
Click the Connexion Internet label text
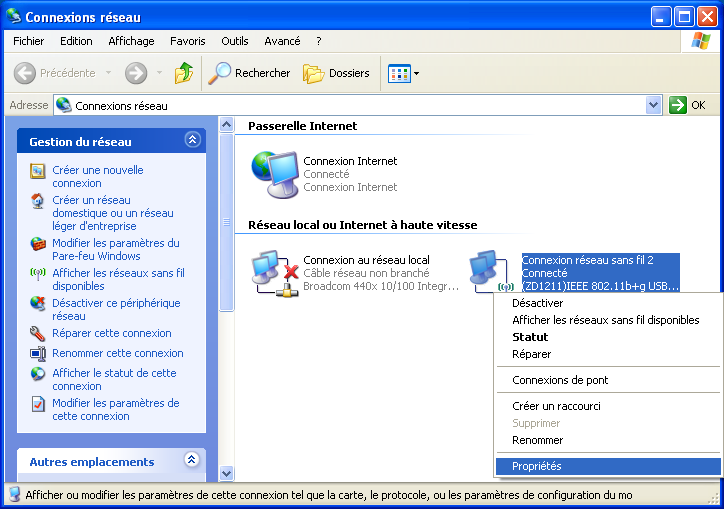click(350, 161)
